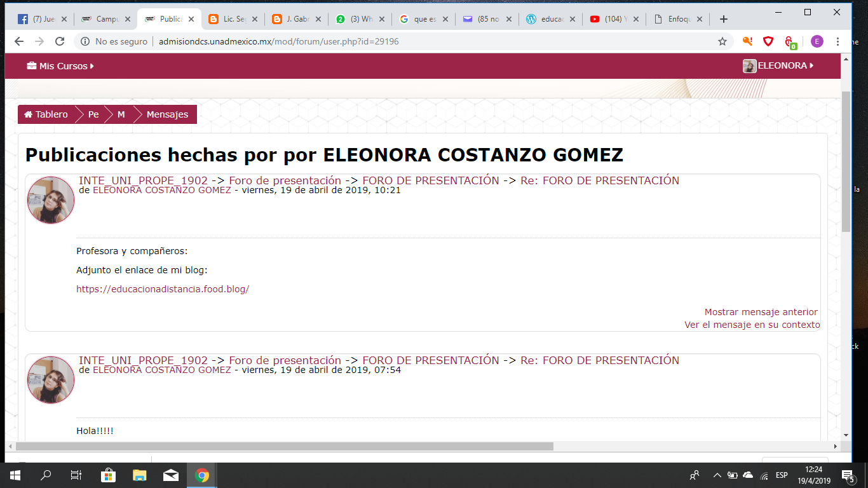Screen dimensions: 868x488
Task: Click 'Mostrar mensaje anterior' link
Action: click(x=761, y=312)
